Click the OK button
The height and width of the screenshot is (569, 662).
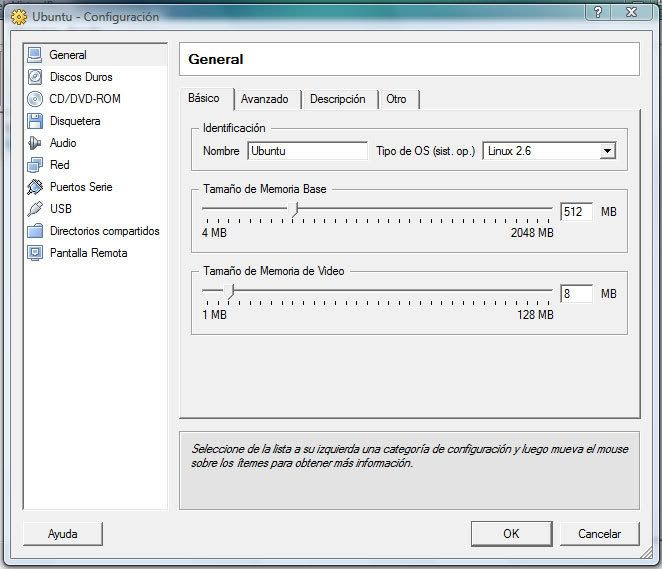(x=511, y=534)
